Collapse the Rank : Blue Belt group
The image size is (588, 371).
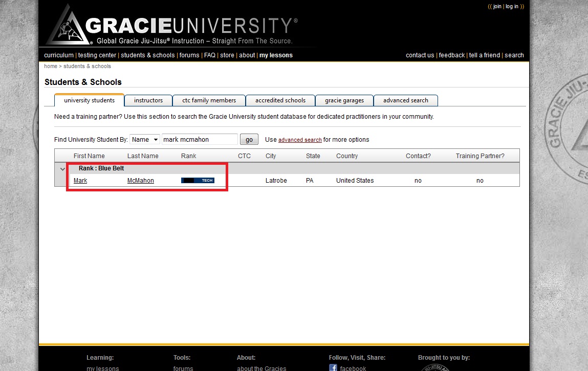62,169
